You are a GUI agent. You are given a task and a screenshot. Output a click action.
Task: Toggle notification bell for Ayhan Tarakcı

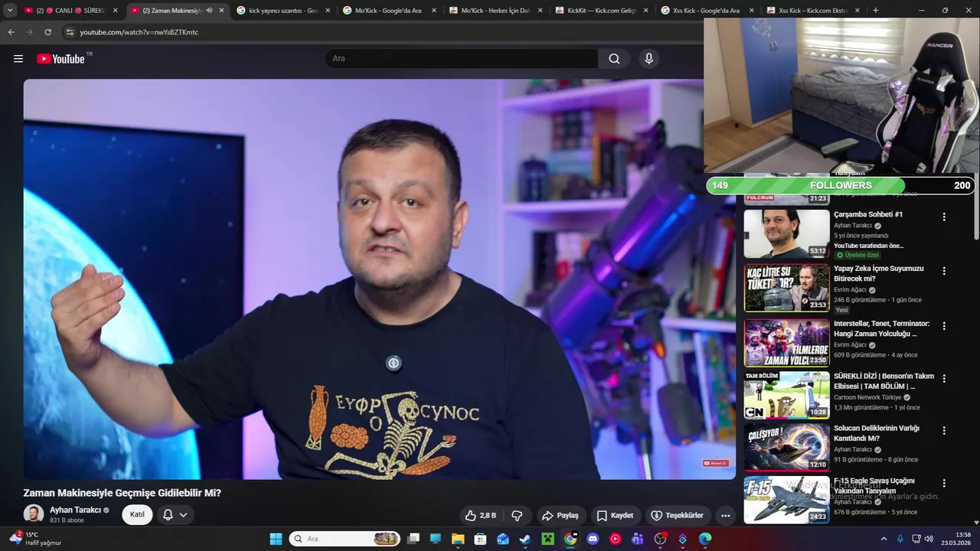pos(168,515)
